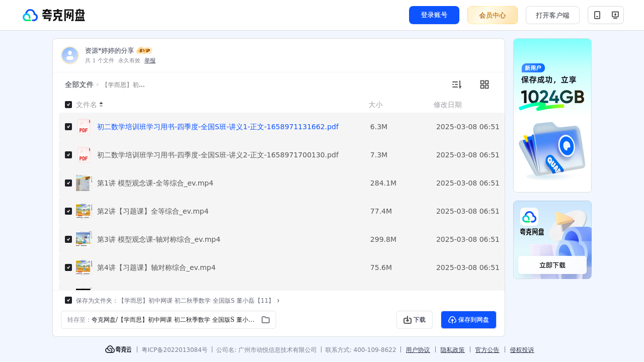Open the 用户协议 link

418,350
